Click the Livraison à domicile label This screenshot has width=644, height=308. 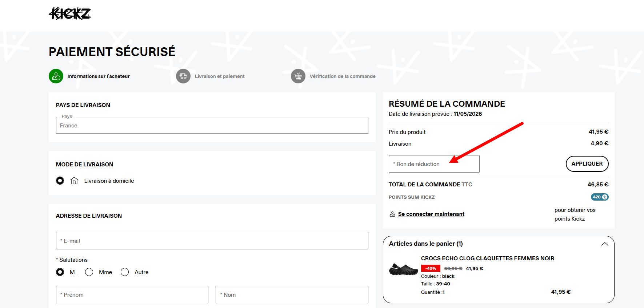click(x=109, y=181)
